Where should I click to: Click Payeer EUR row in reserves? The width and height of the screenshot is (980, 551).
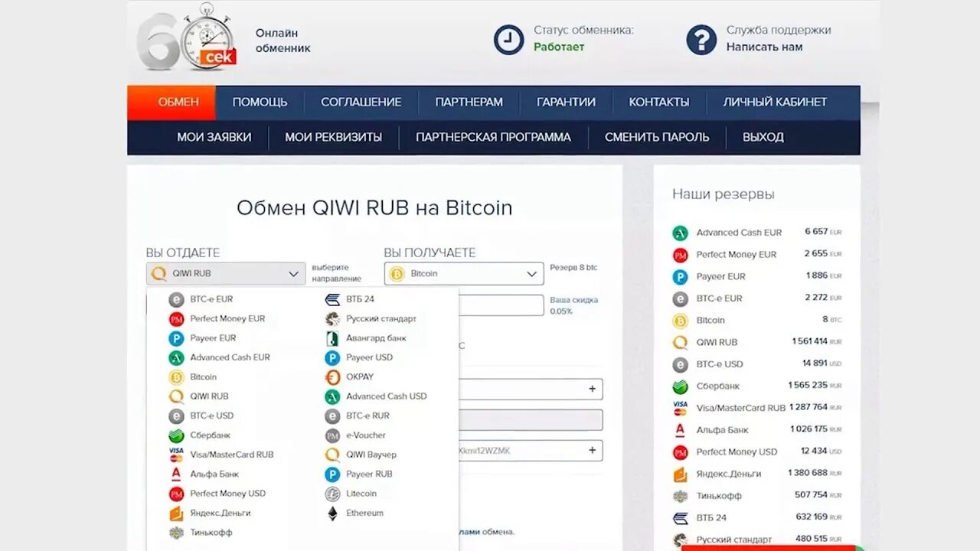click(757, 277)
